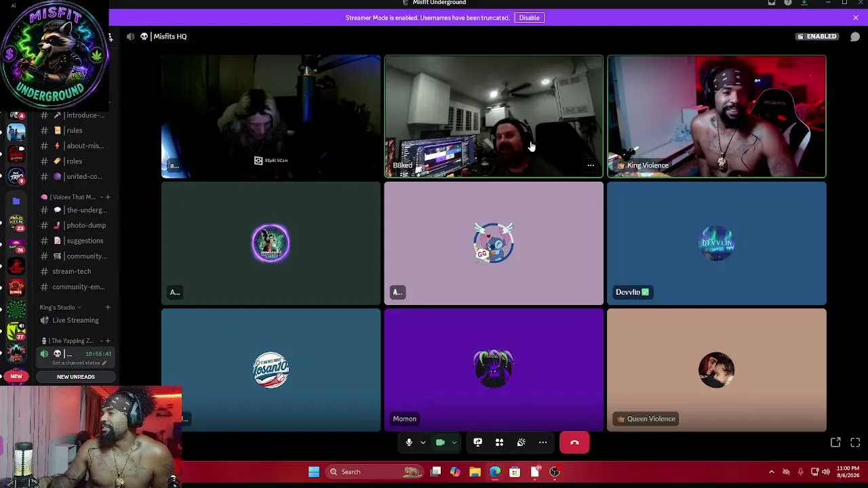
Task: Show the voice channel chat
Action: point(855,37)
